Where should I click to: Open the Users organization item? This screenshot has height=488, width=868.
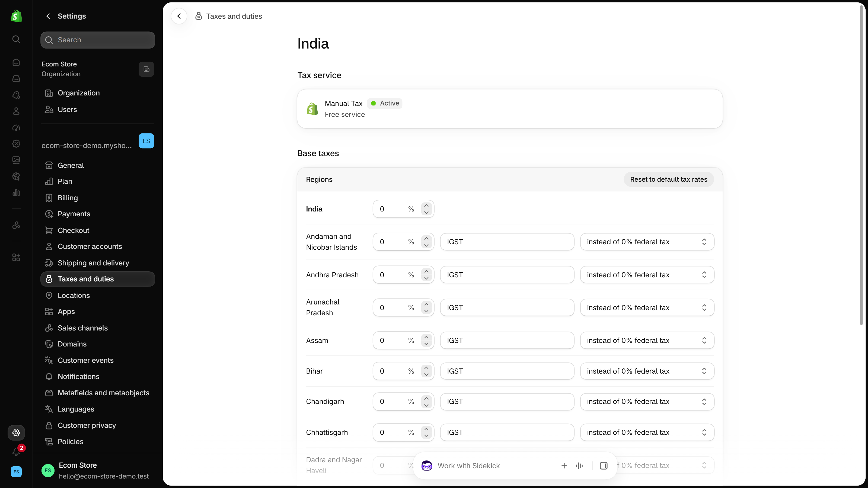98,110
